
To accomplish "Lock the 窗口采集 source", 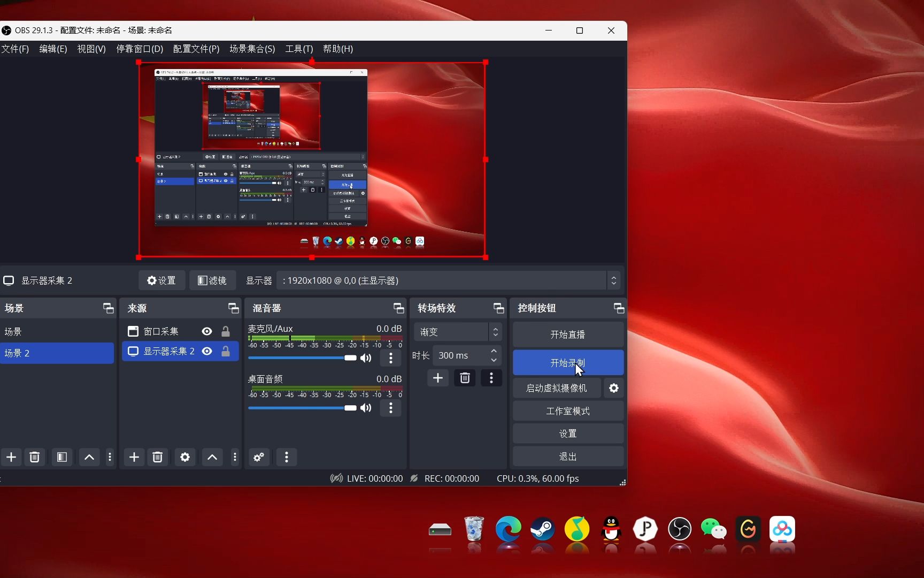I will click(x=226, y=331).
